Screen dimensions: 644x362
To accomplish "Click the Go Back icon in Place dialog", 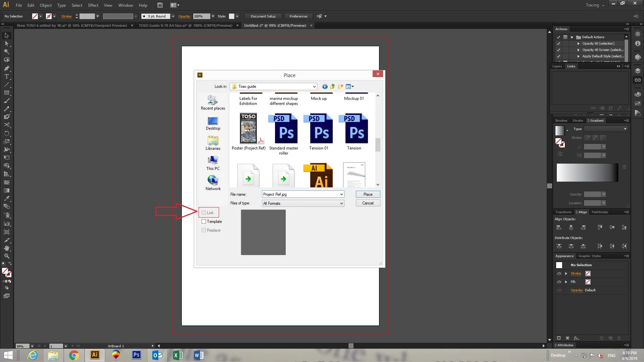I will pos(325,86).
